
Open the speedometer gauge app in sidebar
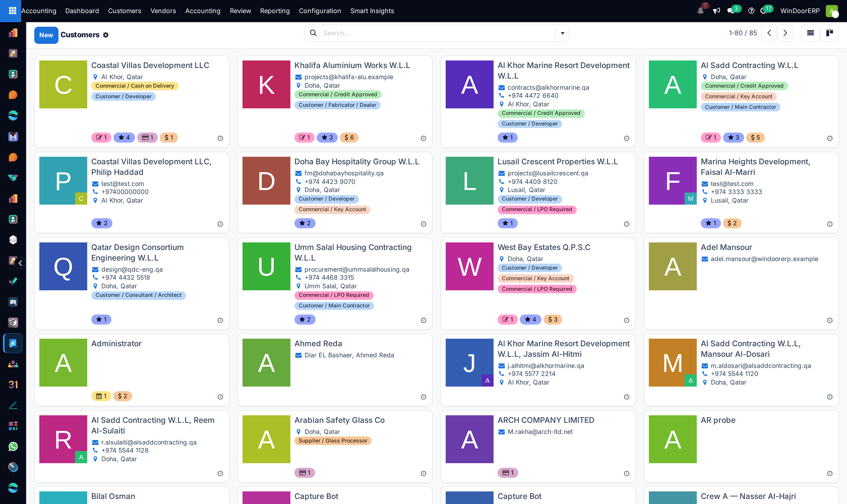tap(13, 467)
